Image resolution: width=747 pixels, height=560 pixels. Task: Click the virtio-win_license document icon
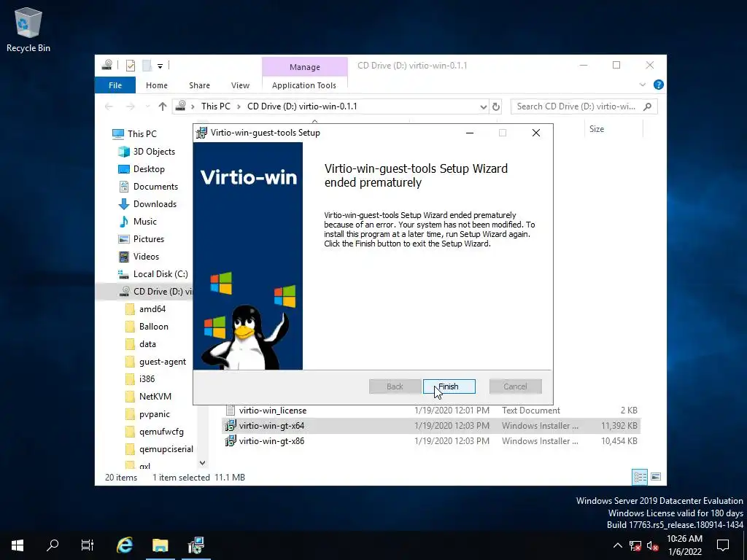point(231,410)
